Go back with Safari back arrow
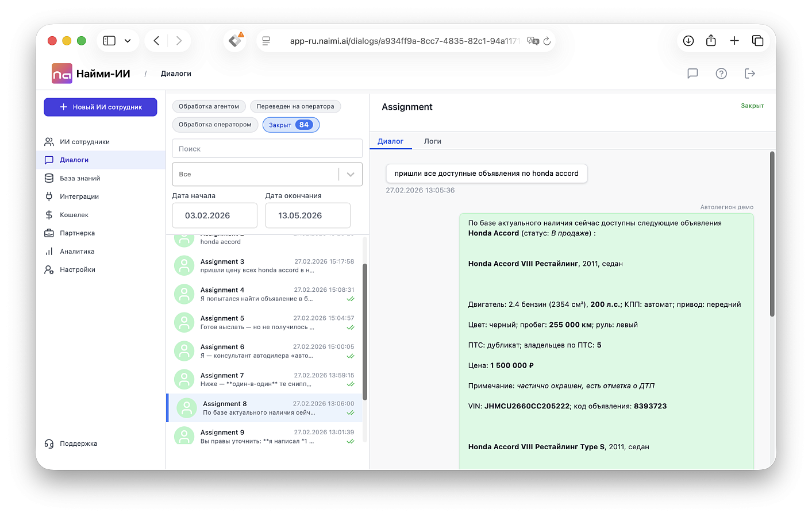The image size is (812, 517). [156, 41]
